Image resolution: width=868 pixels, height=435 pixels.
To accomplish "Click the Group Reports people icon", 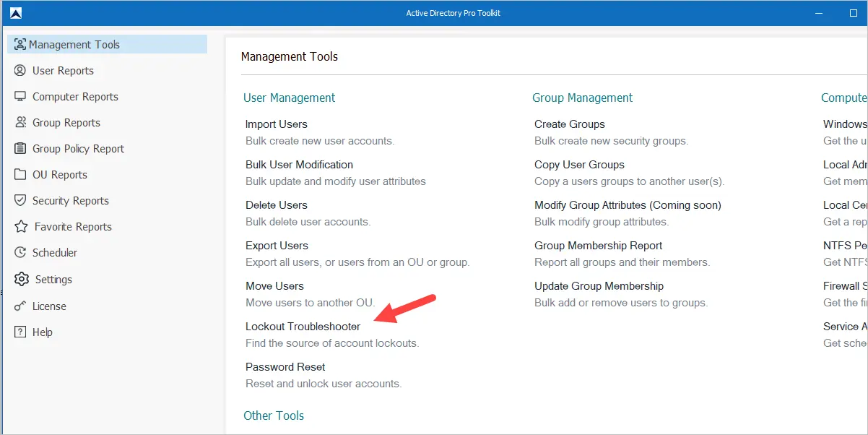I will click(x=20, y=122).
